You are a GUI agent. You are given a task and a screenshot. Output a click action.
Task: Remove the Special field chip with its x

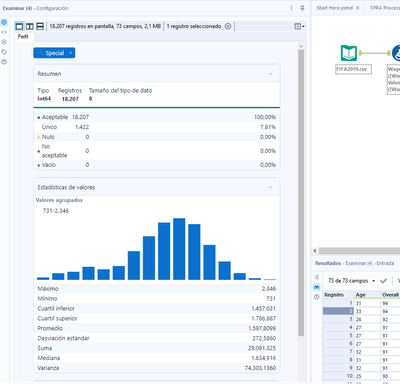(71, 53)
